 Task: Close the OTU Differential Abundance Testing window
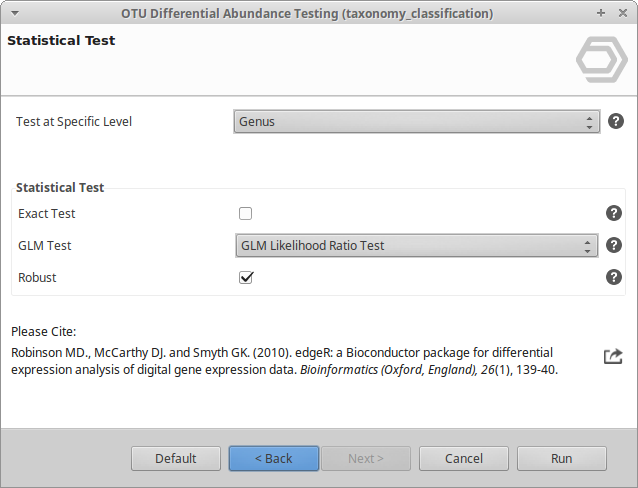tap(620, 13)
